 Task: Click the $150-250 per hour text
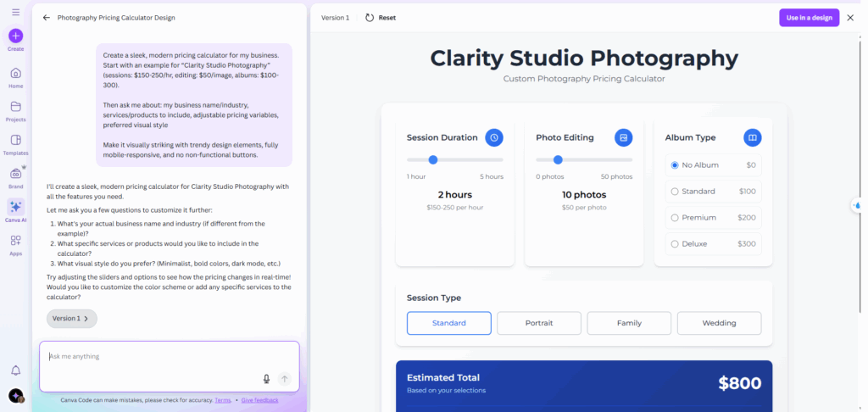[455, 208]
